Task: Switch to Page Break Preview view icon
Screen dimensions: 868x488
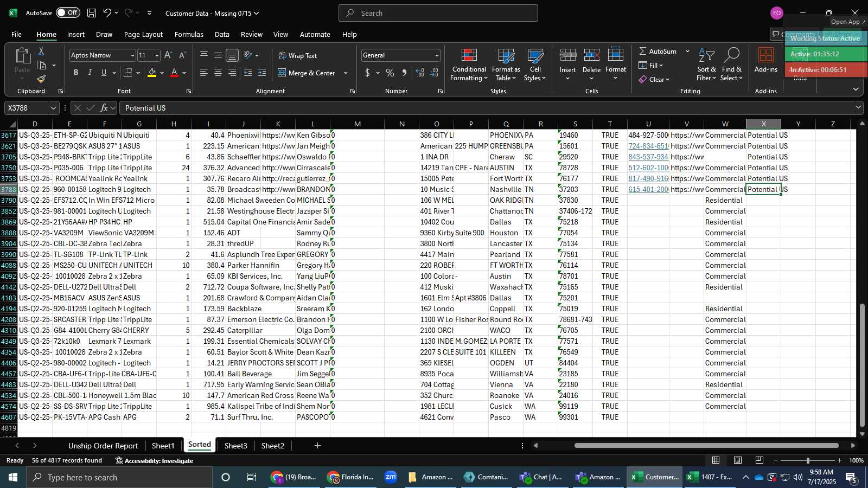Action: coord(759,460)
